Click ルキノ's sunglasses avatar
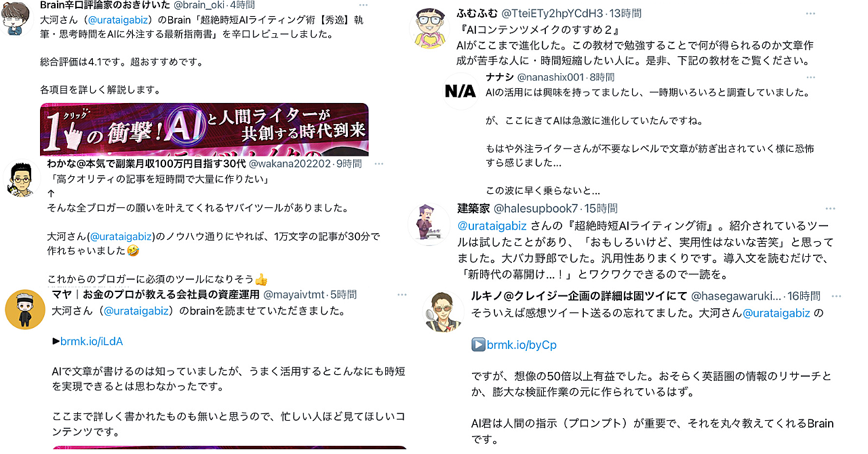This screenshot has height=454, width=868. tap(443, 312)
